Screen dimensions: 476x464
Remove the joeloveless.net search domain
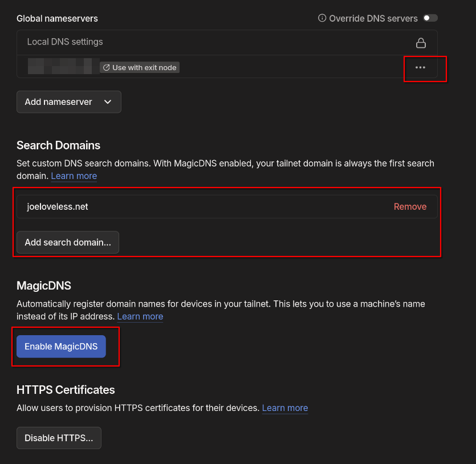tap(410, 206)
